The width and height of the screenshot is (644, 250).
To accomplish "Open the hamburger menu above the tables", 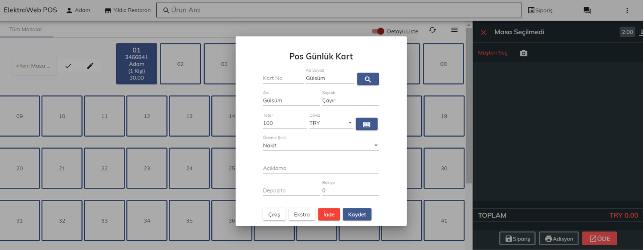I will click(454, 30).
